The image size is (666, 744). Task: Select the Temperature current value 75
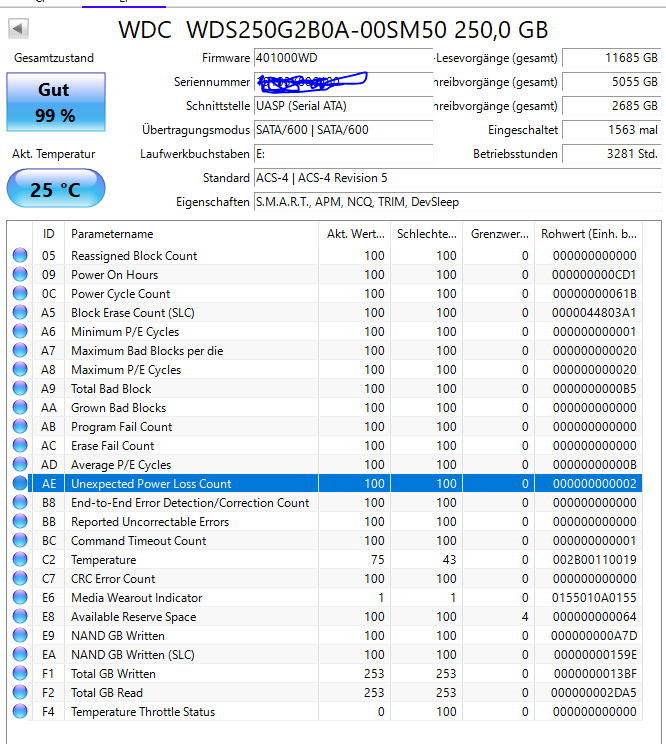(378, 559)
